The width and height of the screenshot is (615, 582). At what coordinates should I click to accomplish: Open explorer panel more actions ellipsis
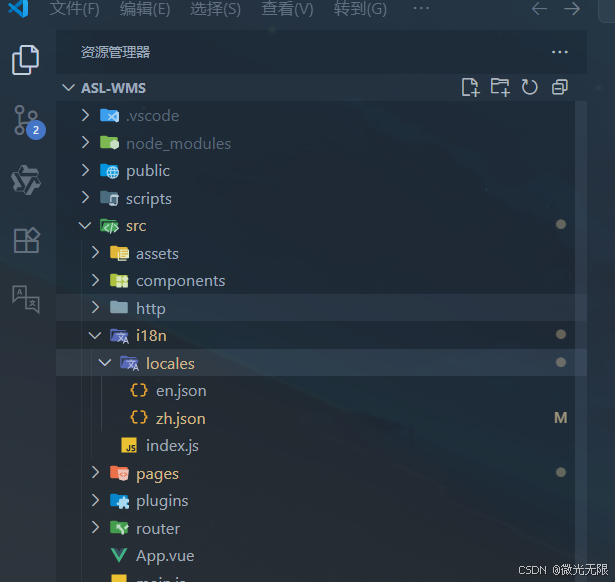point(559,52)
